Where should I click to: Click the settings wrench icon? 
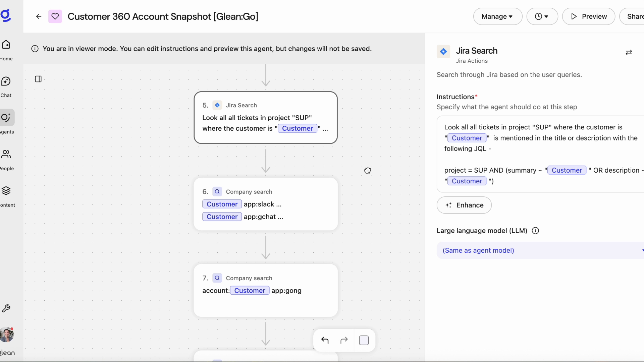pyautogui.click(x=6, y=309)
